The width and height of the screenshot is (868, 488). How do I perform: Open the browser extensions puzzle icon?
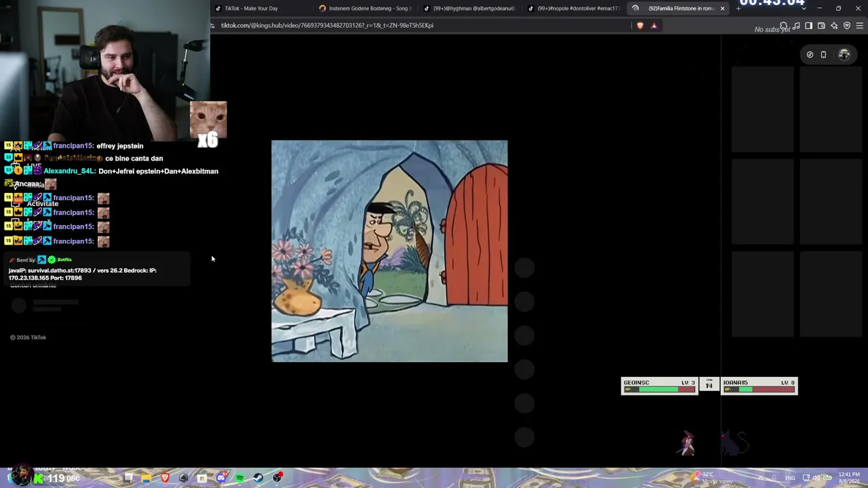[x=783, y=26]
